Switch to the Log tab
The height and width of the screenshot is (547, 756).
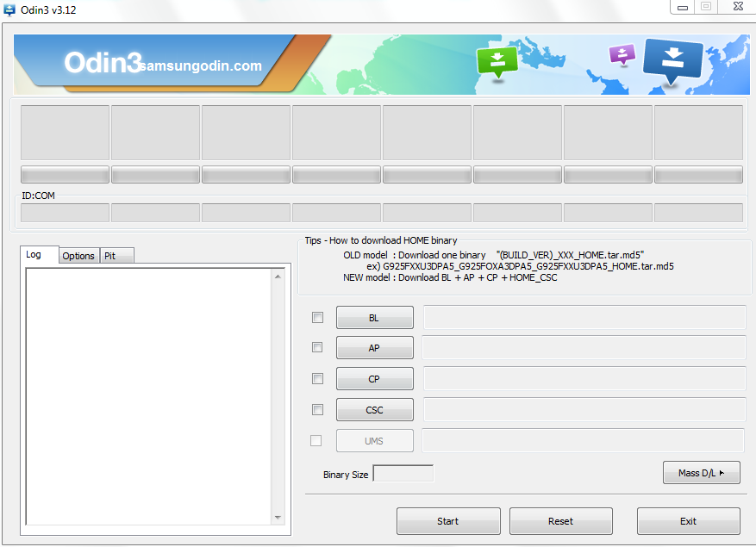[40, 254]
